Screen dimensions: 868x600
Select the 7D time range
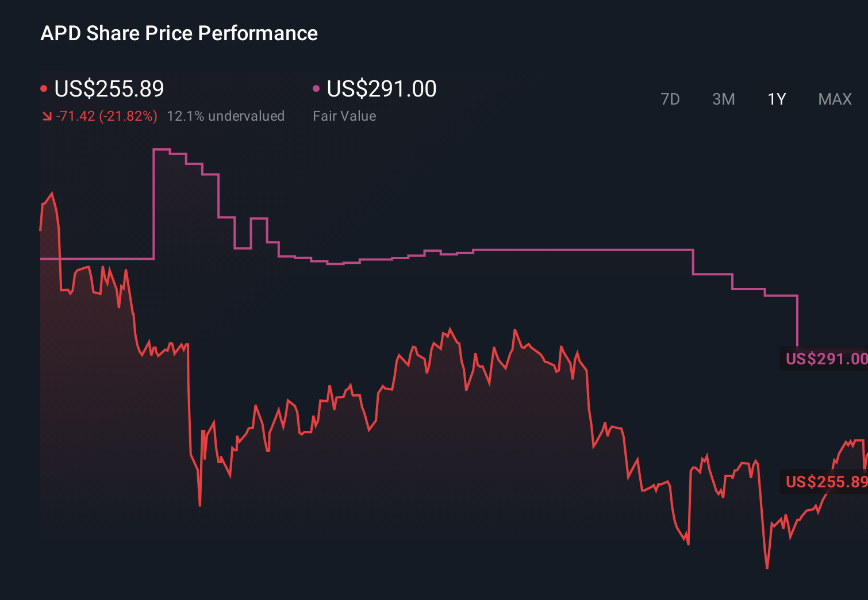tap(670, 99)
